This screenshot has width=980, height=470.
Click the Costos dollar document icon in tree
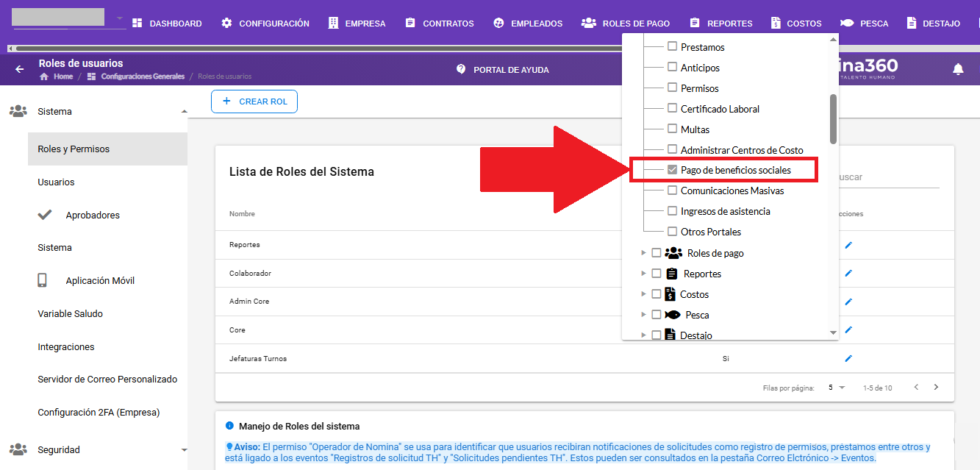click(670, 294)
